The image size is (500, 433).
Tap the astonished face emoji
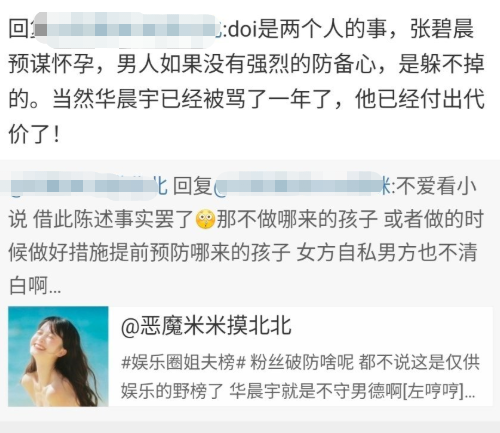[205, 220]
